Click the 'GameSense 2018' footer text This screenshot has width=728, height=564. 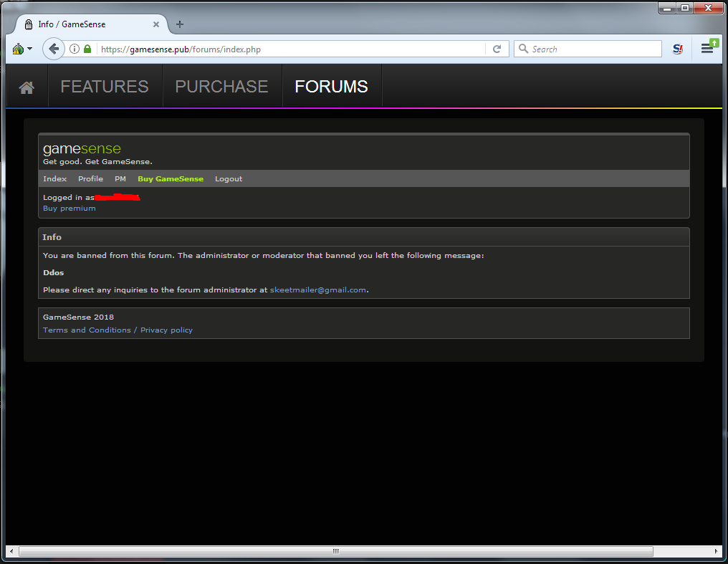(x=79, y=317)
